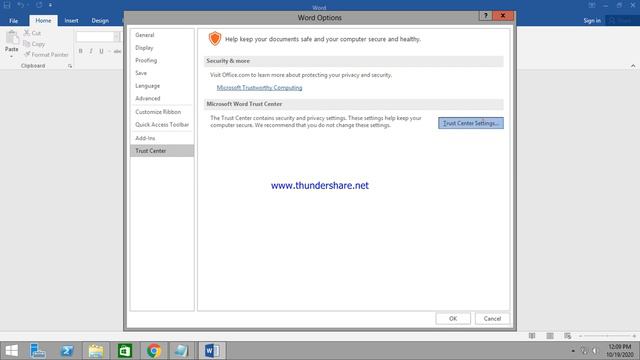Open Help in Word Options title bar
This screenshot has width=640, height=360.
(x=485, y=16)
